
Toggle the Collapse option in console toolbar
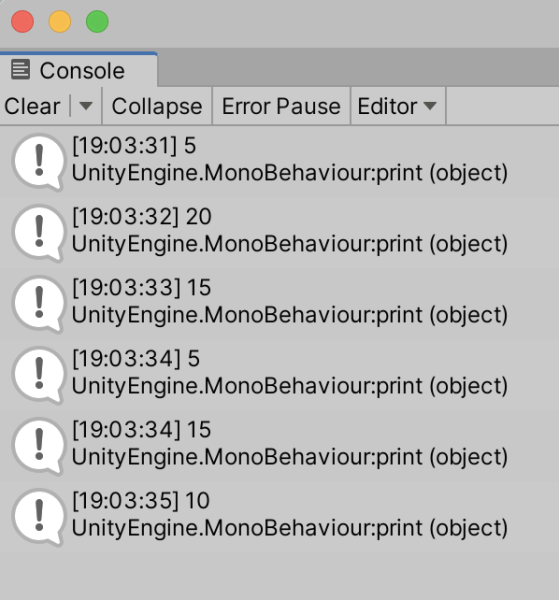point(157,106)
